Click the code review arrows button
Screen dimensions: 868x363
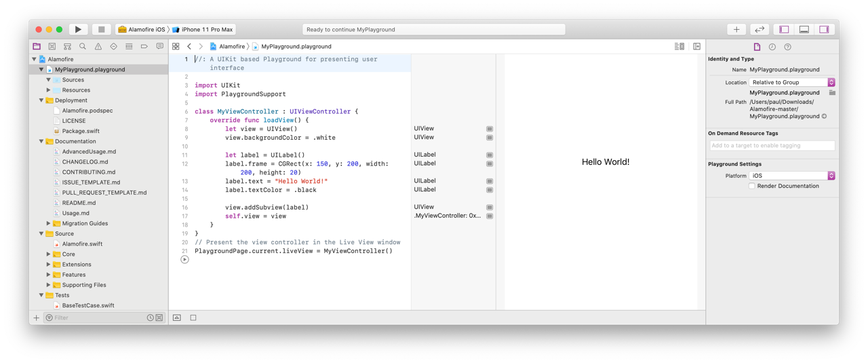[x=759, y=29]
